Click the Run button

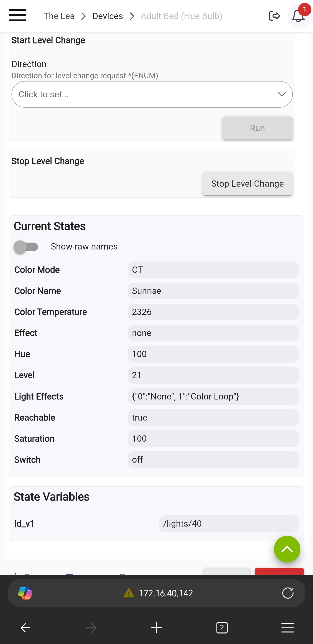coord(257,128)
